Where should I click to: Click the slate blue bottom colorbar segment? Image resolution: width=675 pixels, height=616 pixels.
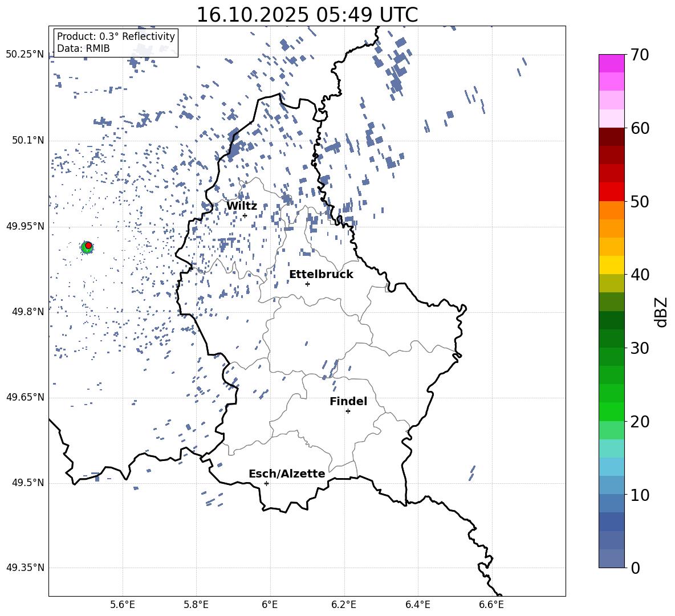[612, 559]
